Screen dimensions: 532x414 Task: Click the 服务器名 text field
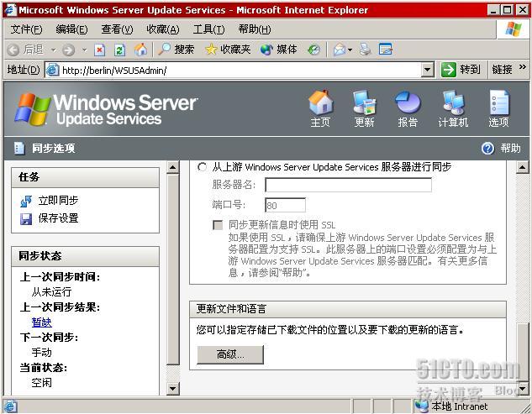(348, 185)
